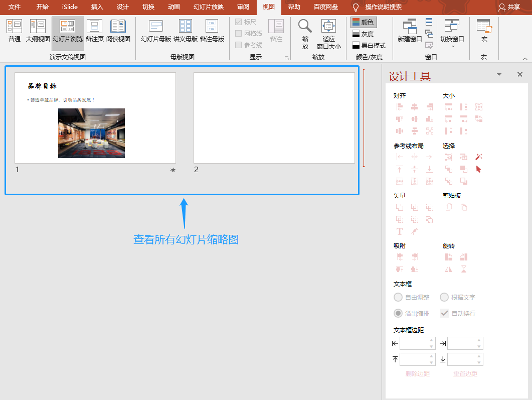532x400 pixels.
Task: Select slide 1 thumbnail with the photo
Action: coord(95,118)
